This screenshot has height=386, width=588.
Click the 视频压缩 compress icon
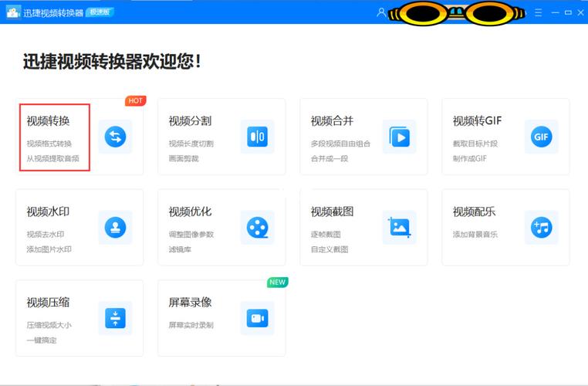click(116, 318)
